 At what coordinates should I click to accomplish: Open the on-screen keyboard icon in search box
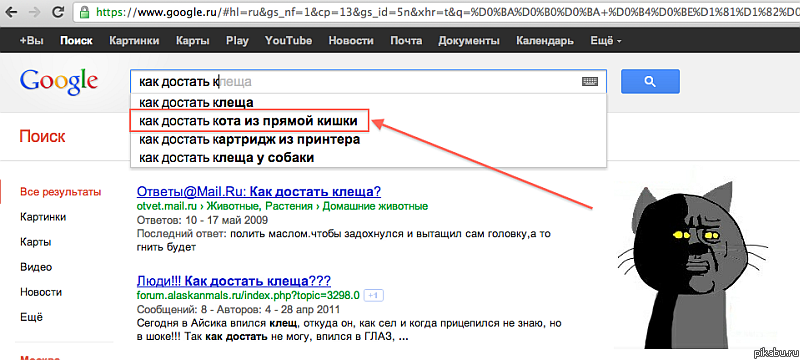tap(590, 82)
